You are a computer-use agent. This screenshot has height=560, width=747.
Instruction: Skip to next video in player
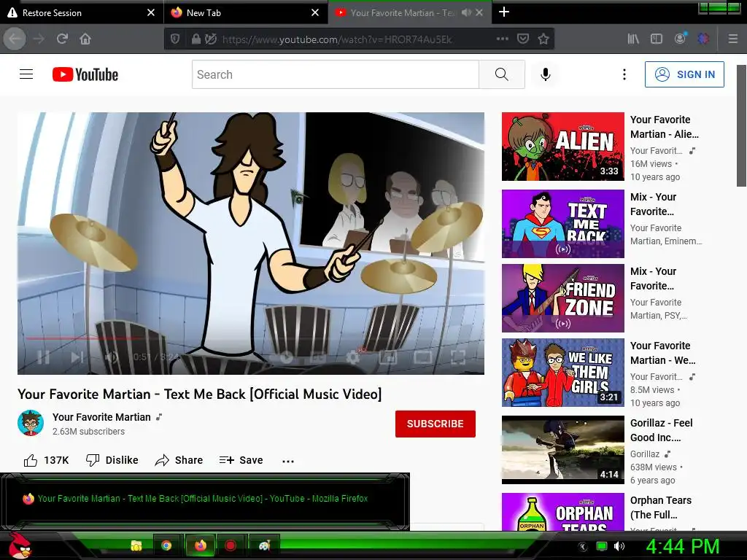pos(77,357)
